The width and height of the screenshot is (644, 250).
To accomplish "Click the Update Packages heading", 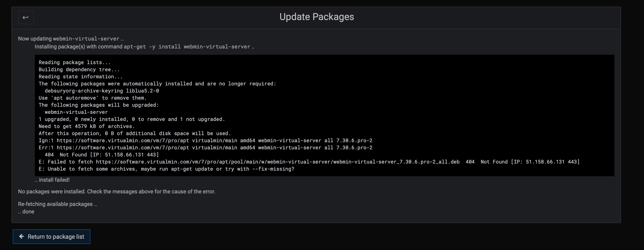I will (x=316, y=17).
